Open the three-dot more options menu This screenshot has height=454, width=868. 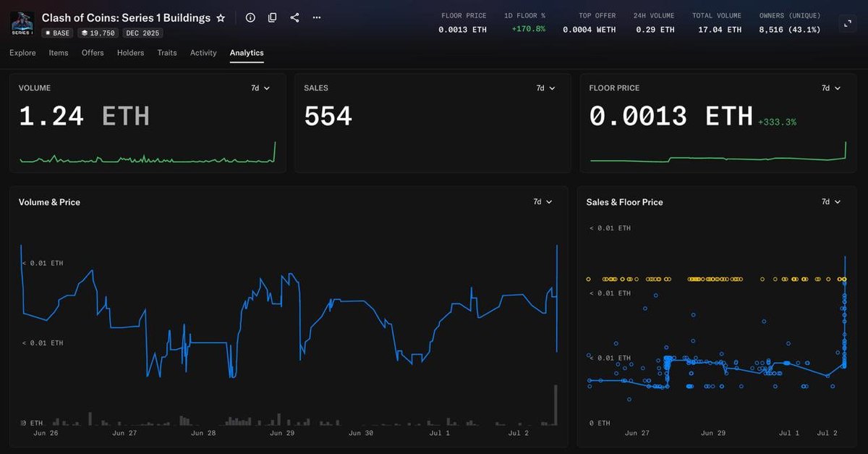317,17
